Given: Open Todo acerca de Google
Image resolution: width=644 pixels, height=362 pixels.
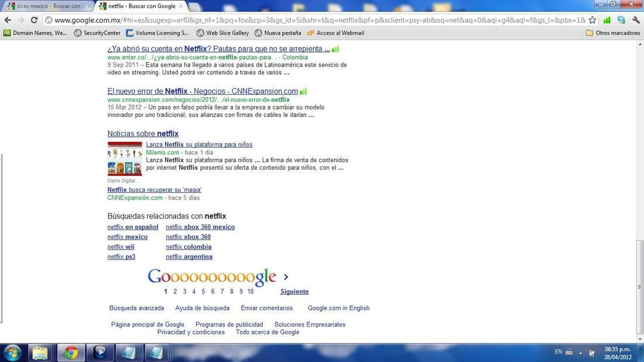Looking at the screenshot, I should (268, 332).
